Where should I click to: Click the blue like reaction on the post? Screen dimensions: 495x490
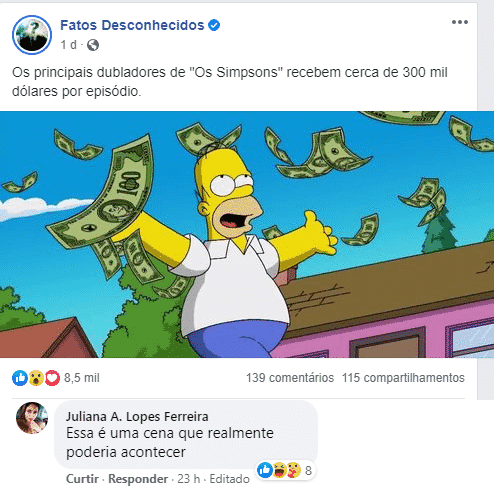click(x=20, y=378)
